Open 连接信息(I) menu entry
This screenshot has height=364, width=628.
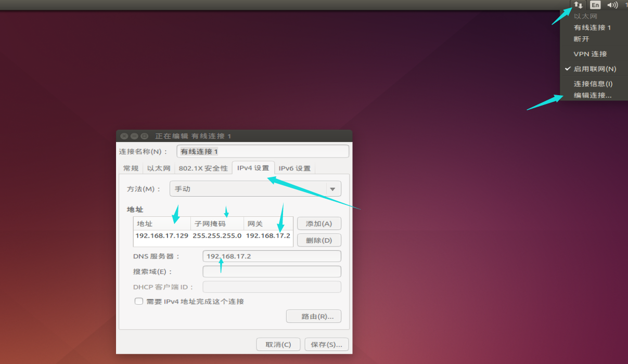[593, 84]
